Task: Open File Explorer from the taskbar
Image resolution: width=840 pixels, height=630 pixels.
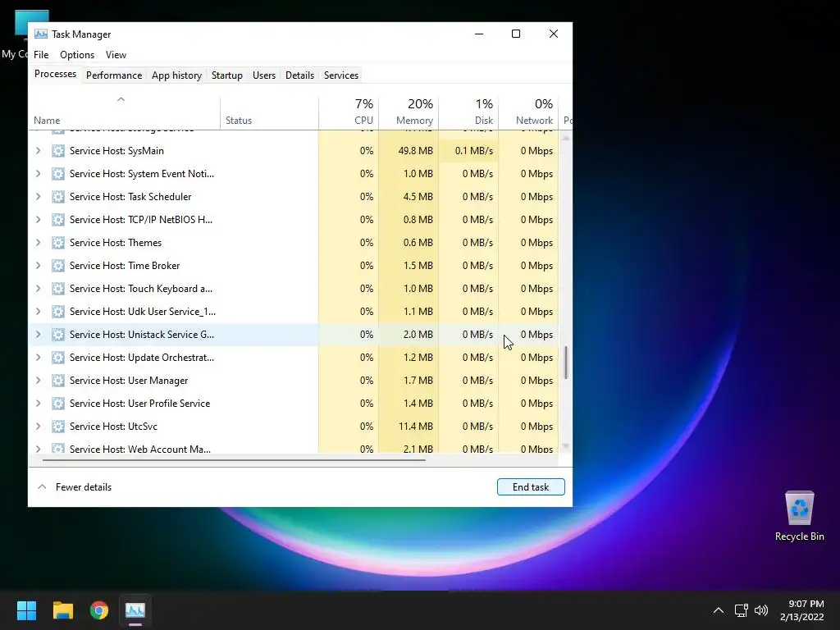Action: click(62, 610)
